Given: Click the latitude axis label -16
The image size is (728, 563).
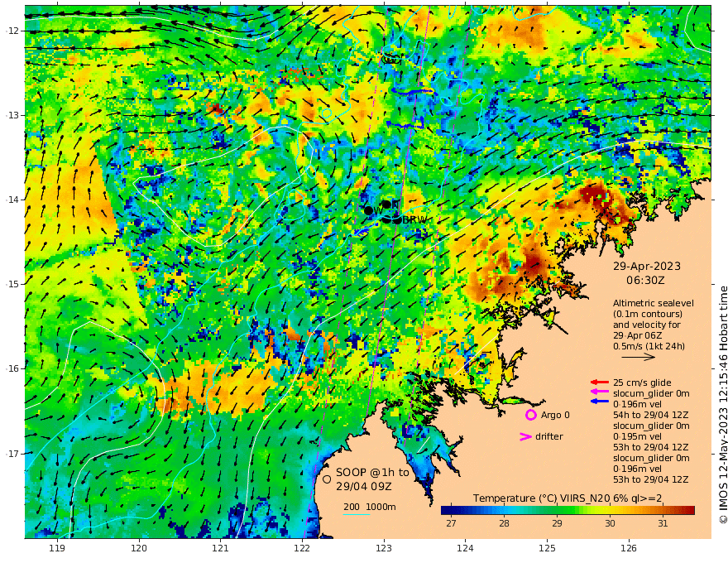Looking at the screenshot, I should pos(12,368).
